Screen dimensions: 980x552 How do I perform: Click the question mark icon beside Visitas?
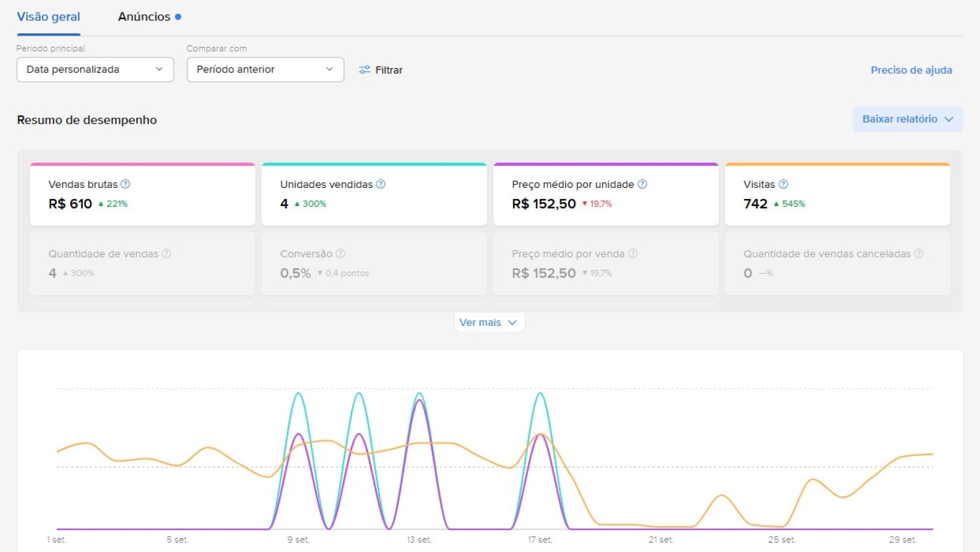tap(783, 184)
